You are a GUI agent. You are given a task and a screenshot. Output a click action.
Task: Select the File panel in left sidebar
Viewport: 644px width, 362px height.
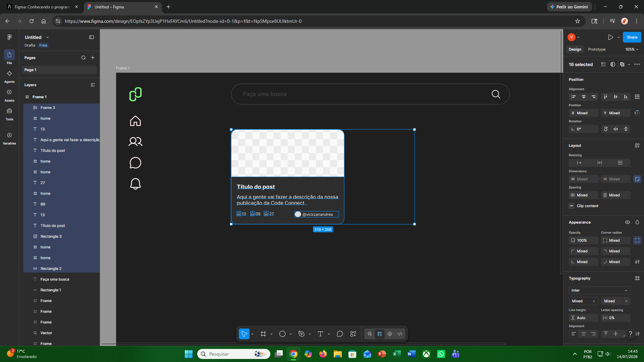tap(9, 57)
